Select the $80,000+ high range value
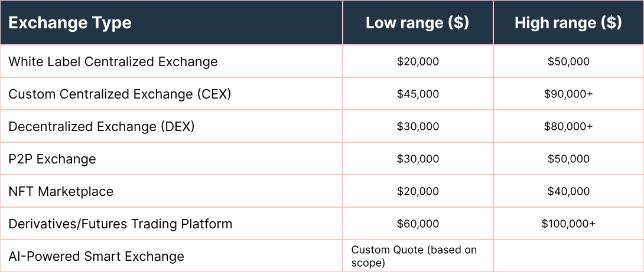 (x=568, y=126)
